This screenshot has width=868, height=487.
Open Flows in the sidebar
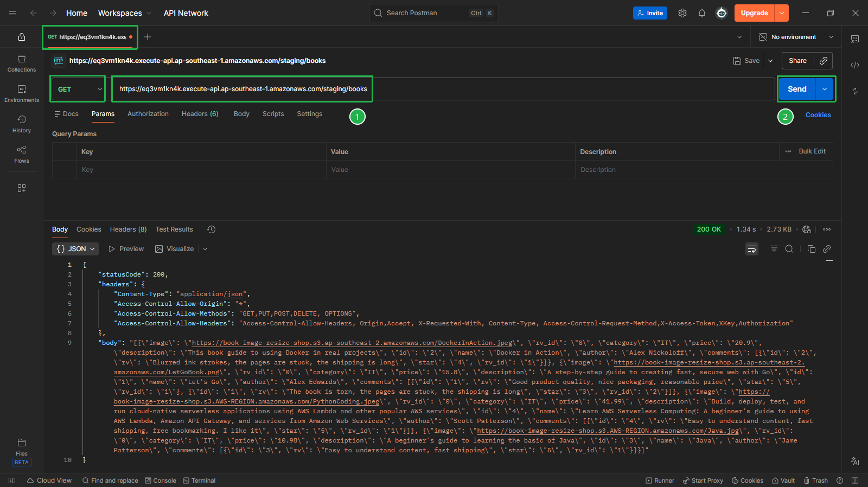[x=22, y=155]
